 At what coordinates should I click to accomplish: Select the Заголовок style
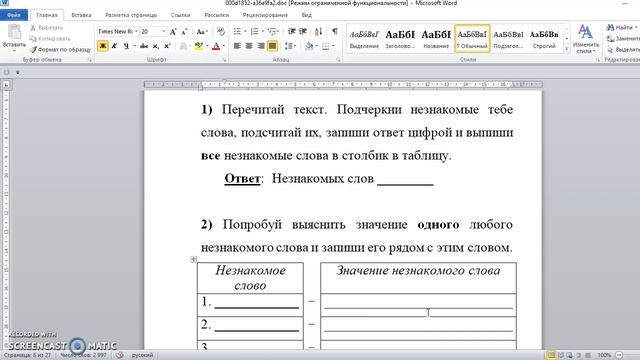(x=400, y=38)
